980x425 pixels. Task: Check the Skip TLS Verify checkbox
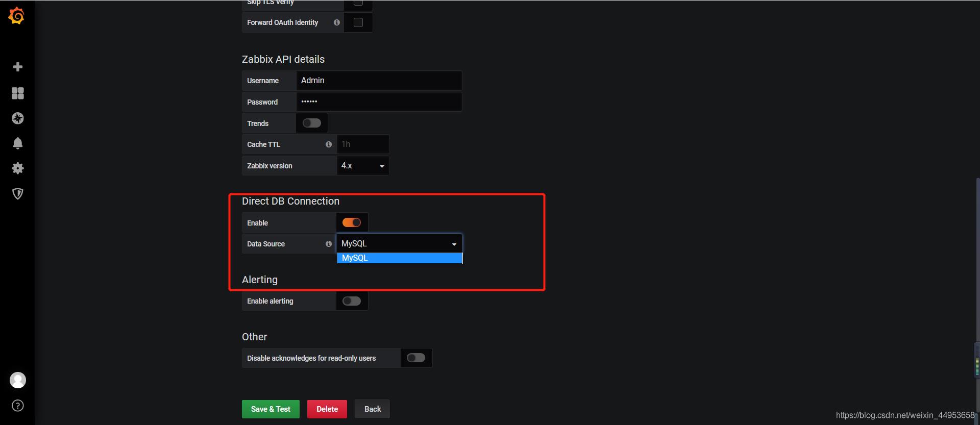(358, 3)
